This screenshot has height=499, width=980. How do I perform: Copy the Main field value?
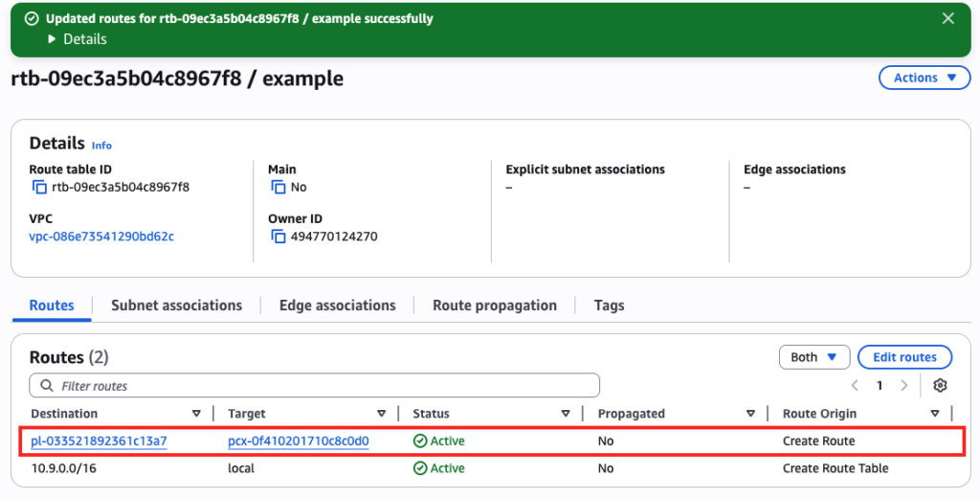(278, 188)
